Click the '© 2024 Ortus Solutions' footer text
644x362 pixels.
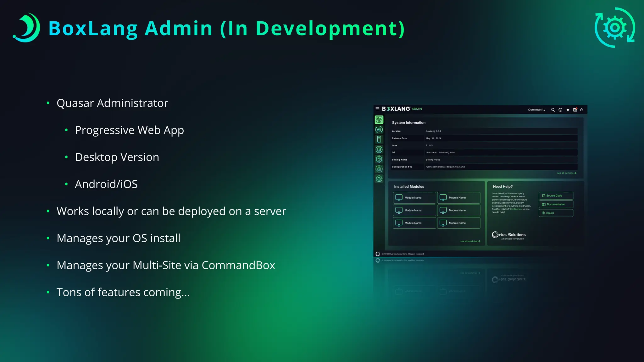coord(403,254)
